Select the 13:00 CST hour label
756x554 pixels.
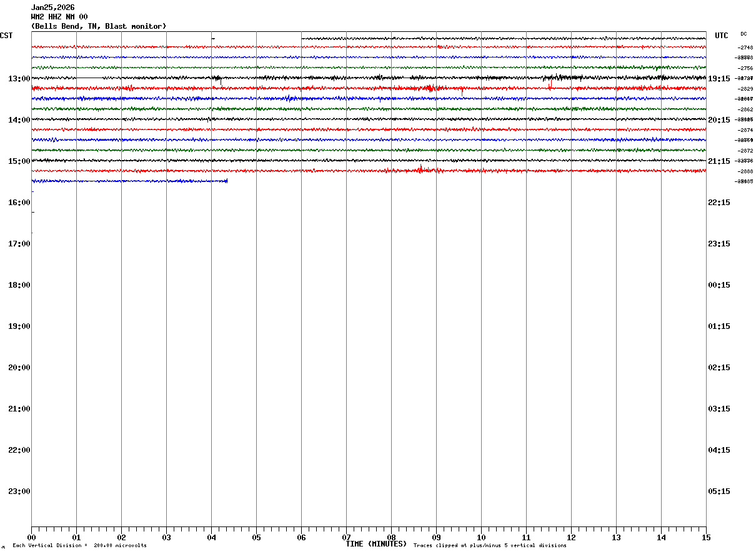19,79
